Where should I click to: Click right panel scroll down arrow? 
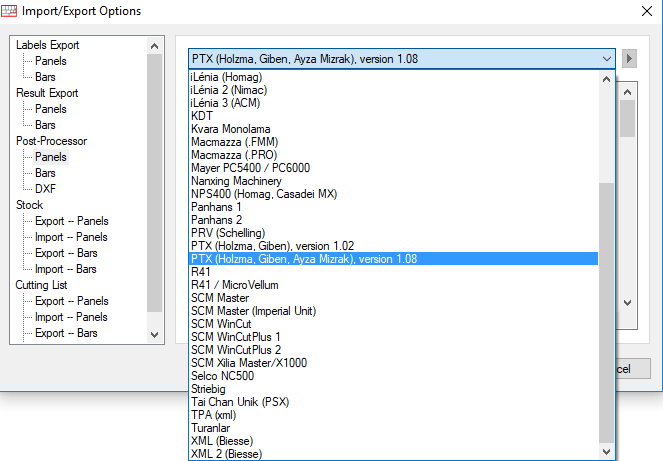tap(627, 303)
